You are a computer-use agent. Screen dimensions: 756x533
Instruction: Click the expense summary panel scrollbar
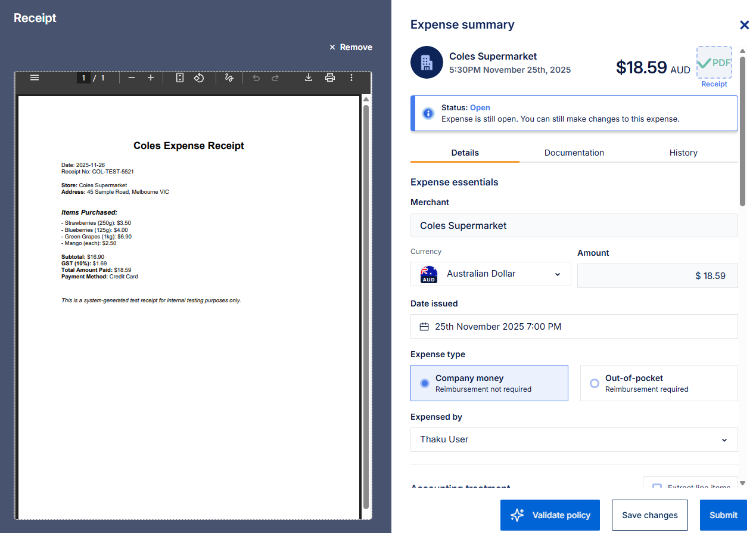742,131
